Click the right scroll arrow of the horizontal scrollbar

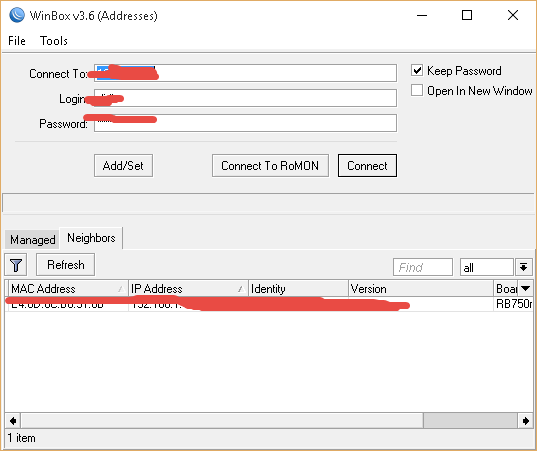tap(525, 421)
